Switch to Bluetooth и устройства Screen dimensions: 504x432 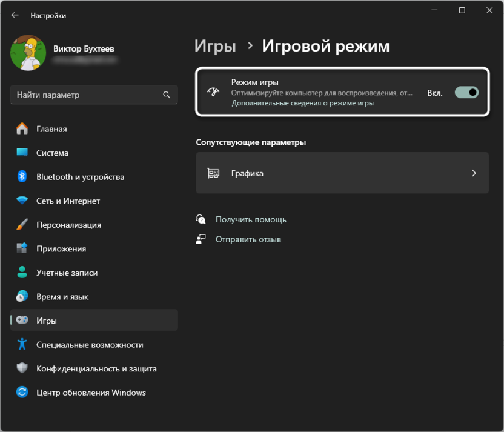point(94,177)
